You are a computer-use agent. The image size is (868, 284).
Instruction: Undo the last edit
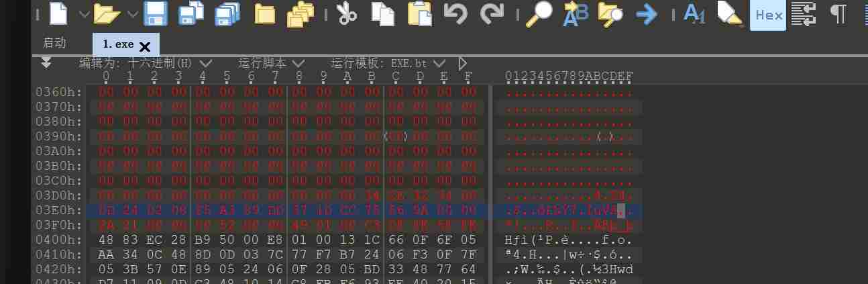pos(455,13)
